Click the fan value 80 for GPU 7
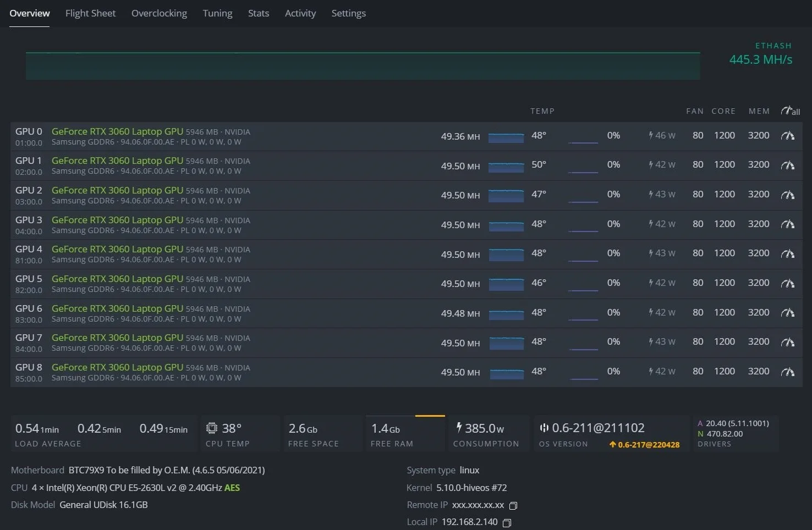812x530 pixels. tap(698, 341)
